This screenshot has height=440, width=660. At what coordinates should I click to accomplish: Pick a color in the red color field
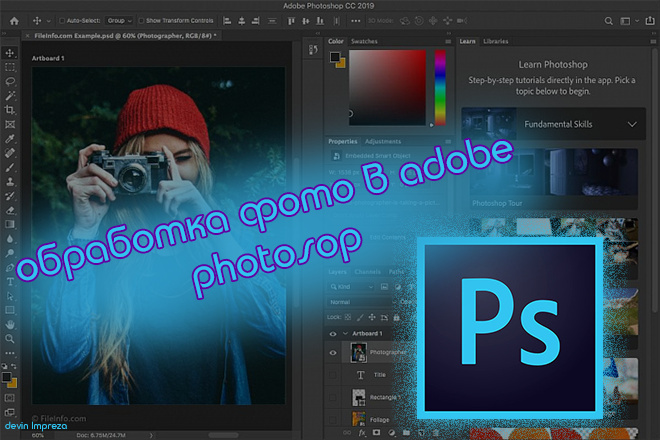click(x=387, y=87)
